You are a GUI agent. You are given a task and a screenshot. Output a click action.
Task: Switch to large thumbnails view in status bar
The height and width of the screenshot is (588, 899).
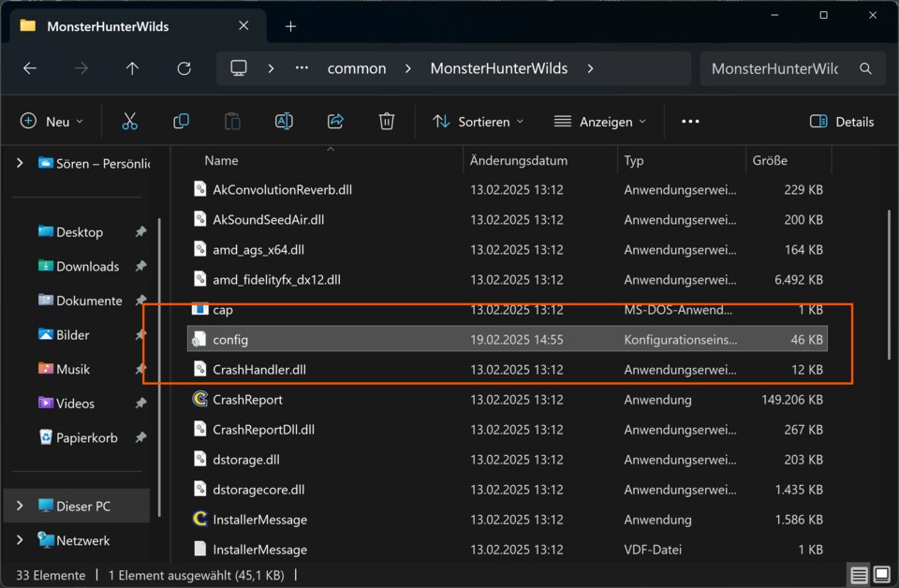tap(881, 574)
